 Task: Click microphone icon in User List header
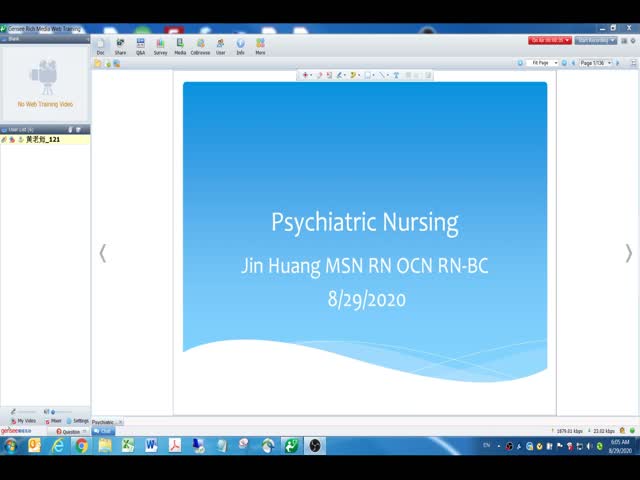(x=70, y=129)
